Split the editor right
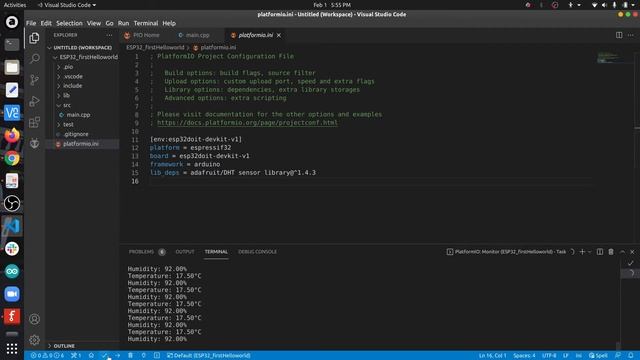Screen dimensions: 640x360 [619, 35]
